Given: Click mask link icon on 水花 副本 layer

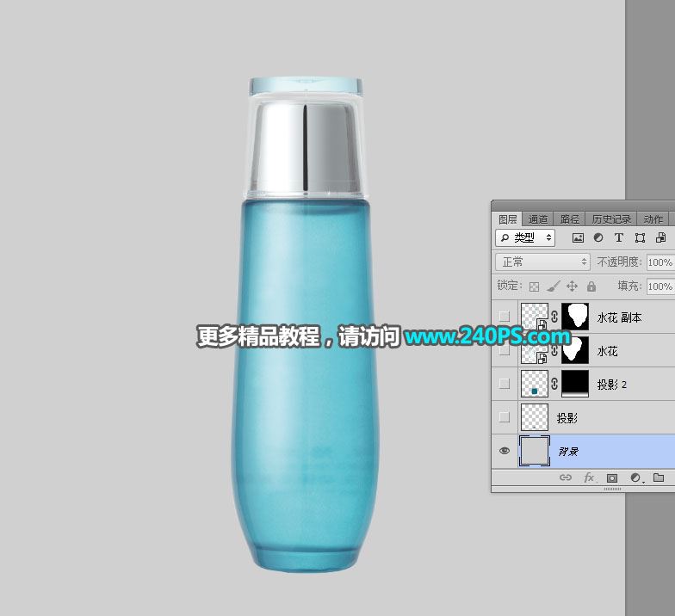Looking at the screenshot, I should pos(554,317).
